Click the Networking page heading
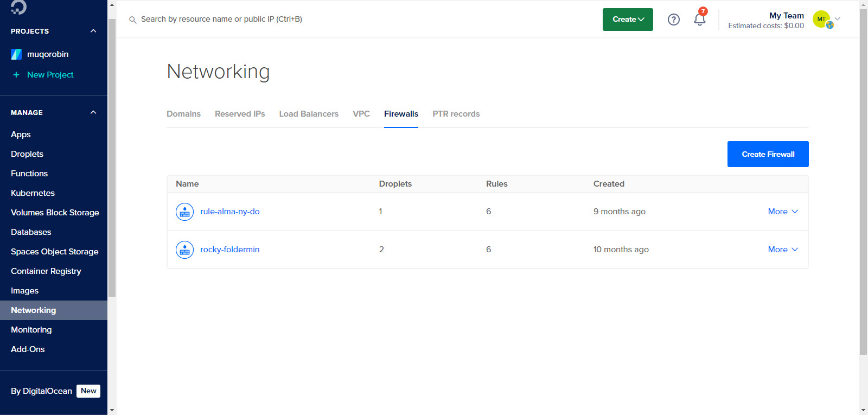The image size is (868, 415). point(218,72)
